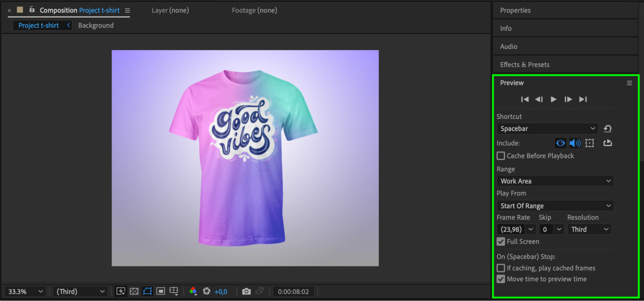The width and height of the screenshot is (644, 301).
Task: Reset the preview shortcut settings
Action: tap(607, 128)
